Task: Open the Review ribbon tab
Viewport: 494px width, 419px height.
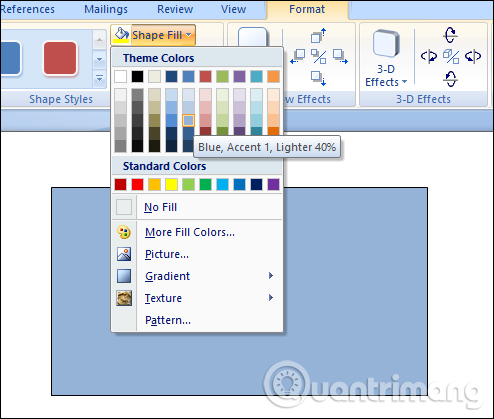Action: 175,9
